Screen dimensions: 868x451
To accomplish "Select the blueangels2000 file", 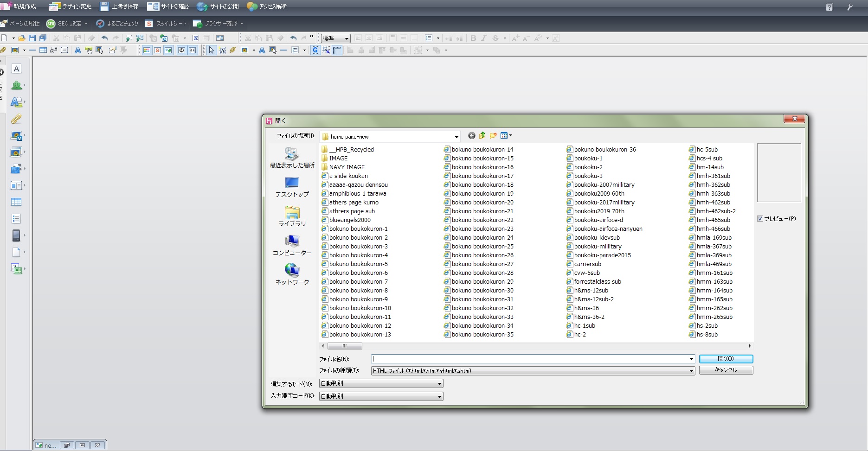I will [x=349, y=220].
